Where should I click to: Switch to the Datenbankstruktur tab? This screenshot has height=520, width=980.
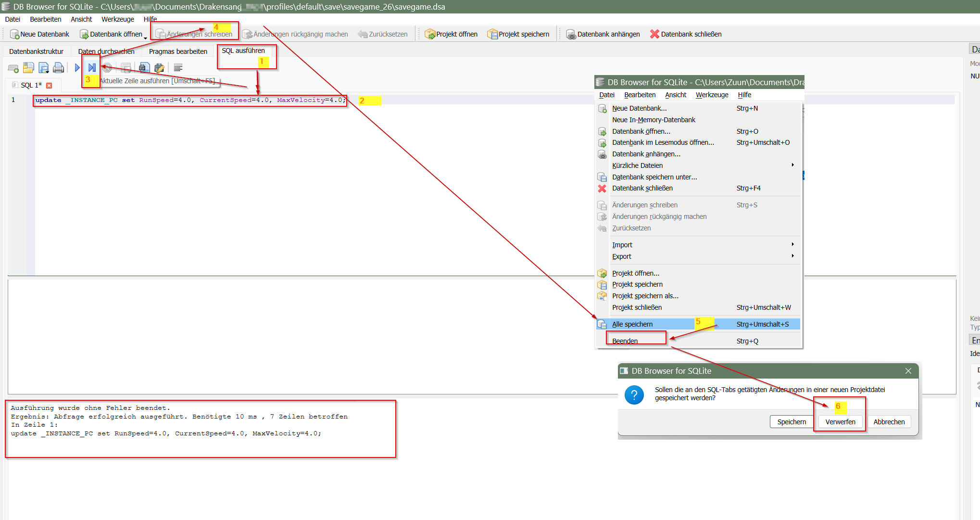coord(36,51)
